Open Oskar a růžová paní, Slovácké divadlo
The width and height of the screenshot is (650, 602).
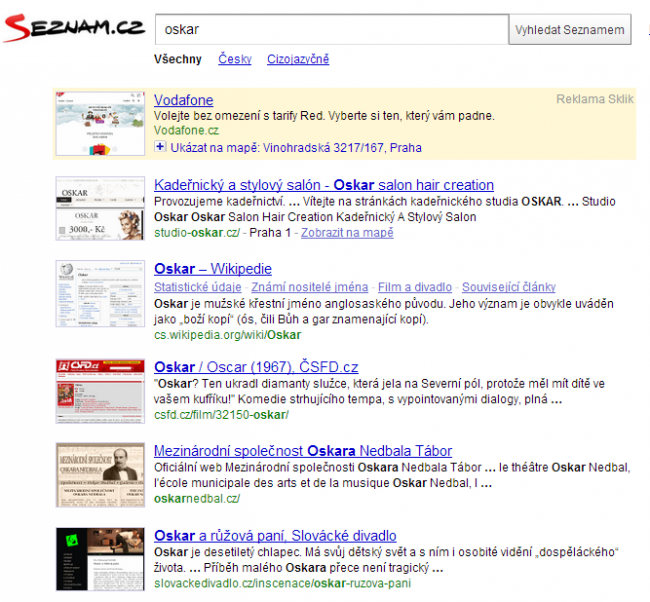[275, 536]
